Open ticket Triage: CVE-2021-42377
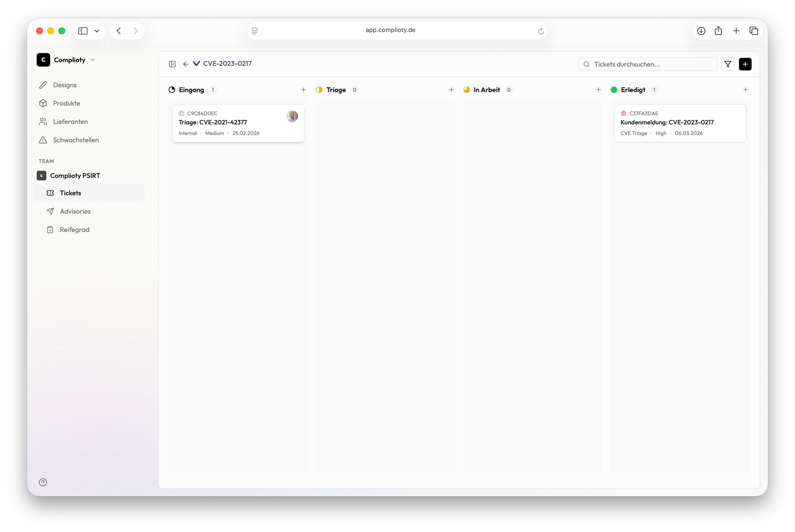Image resolution: width=795 pixels, height=532 pixels. 213,123
